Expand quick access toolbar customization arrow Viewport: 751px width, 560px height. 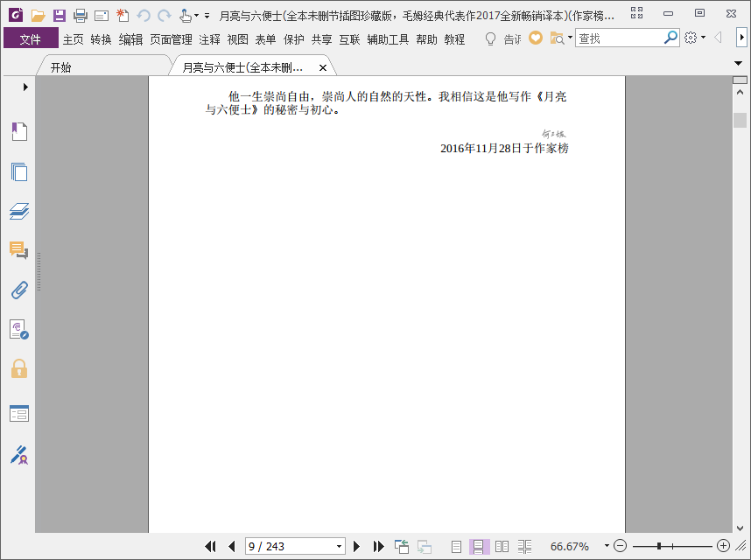[207, 16]
